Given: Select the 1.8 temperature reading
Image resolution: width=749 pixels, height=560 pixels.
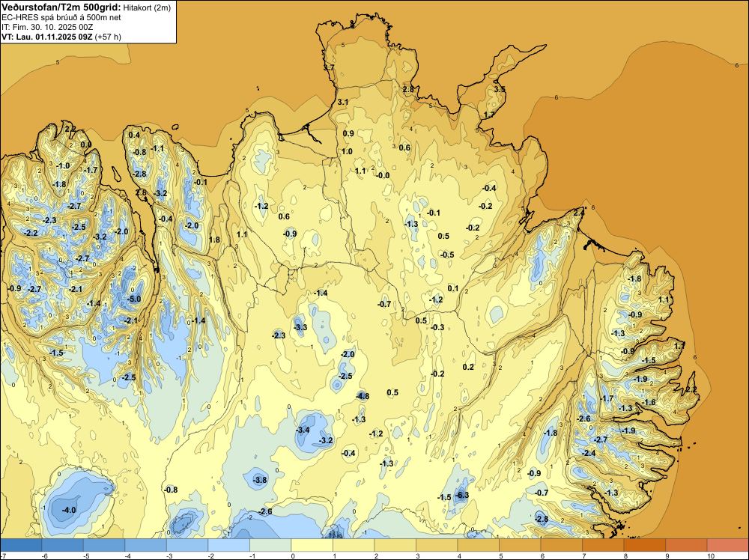Looking at the screenshot, I should tap(214, 240).
